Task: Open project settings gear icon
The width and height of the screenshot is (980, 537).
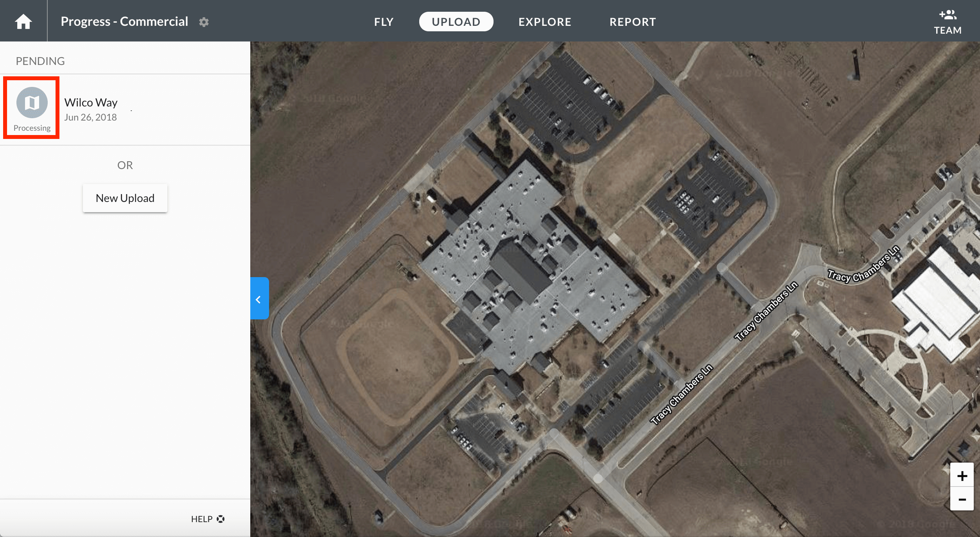Action: click(x=204, y=22)
